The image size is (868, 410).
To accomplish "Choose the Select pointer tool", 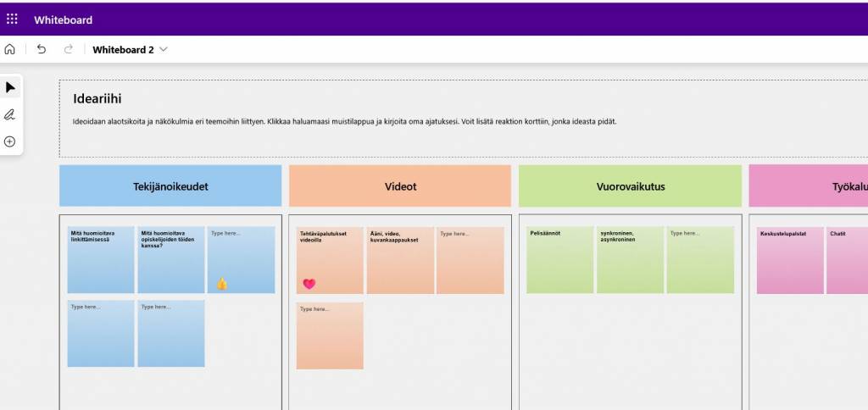I will coord(10,88).
